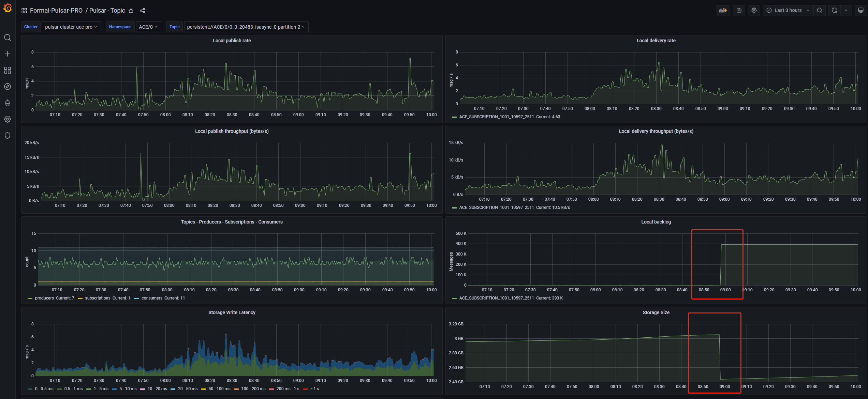Open the Alerting bell icon
This screenshot has height=399, width=868.
coord(8,103)
